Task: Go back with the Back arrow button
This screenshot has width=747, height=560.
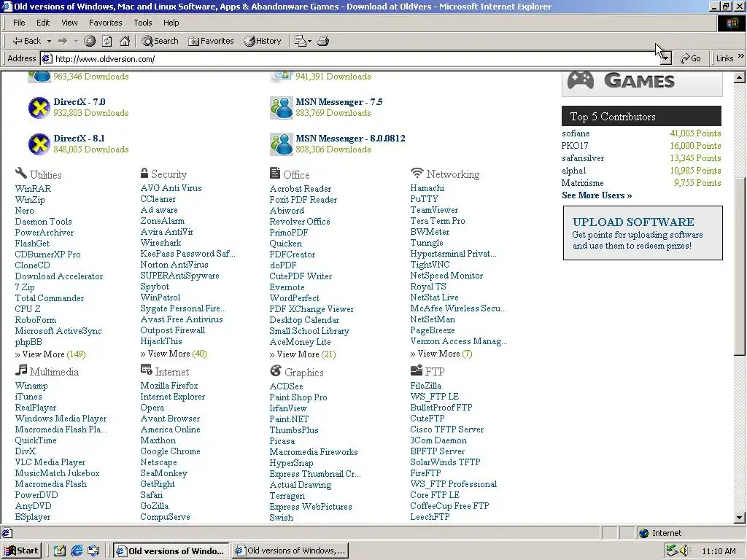Action: 27,41
